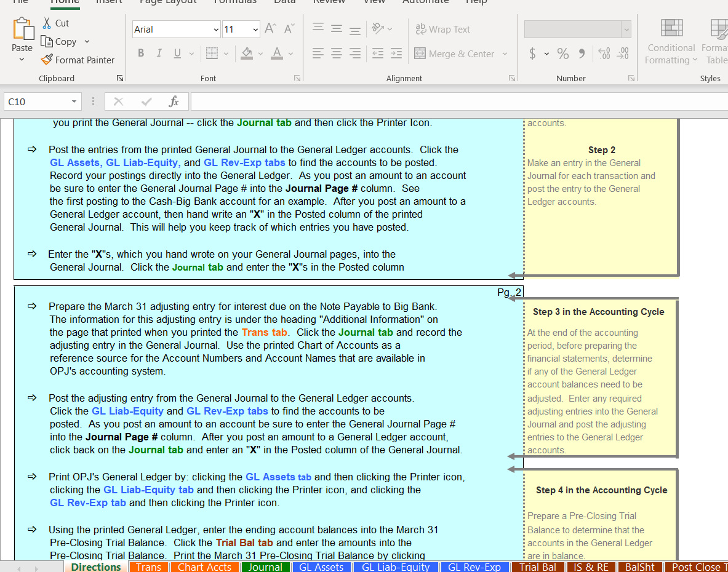Decrease the cell indent
Image resolution: width=728 pixels, height=572 pixels.
[x=378, y=54]
